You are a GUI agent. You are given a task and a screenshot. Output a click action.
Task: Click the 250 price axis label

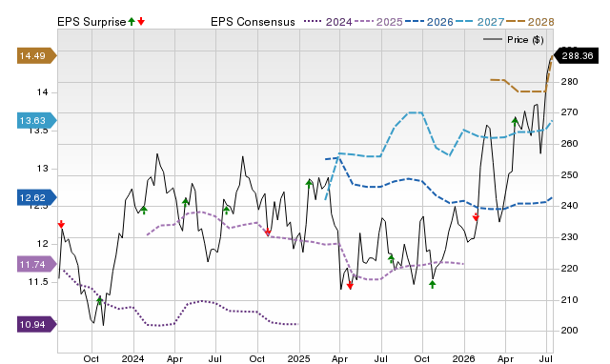569,175
